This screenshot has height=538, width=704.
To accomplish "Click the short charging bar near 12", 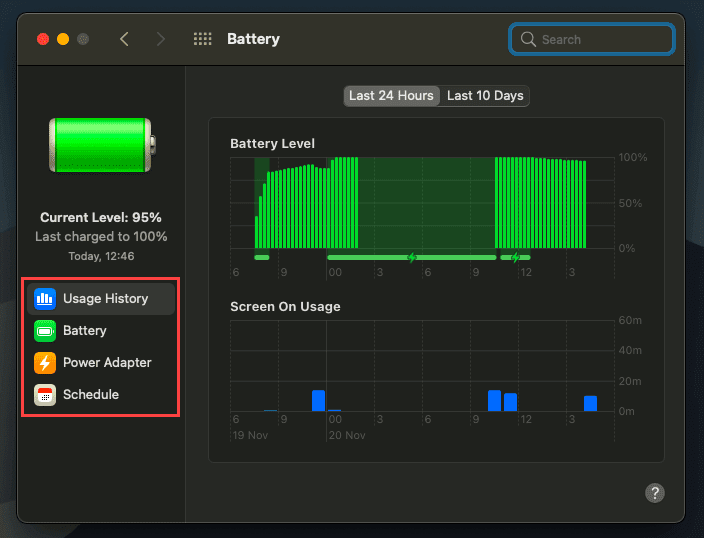I will [x=515, y=257].
